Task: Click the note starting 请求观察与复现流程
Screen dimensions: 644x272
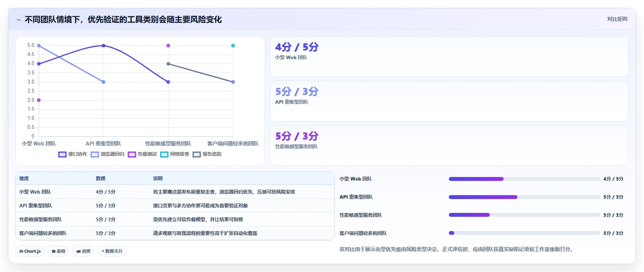Action: tap(205, 233)
